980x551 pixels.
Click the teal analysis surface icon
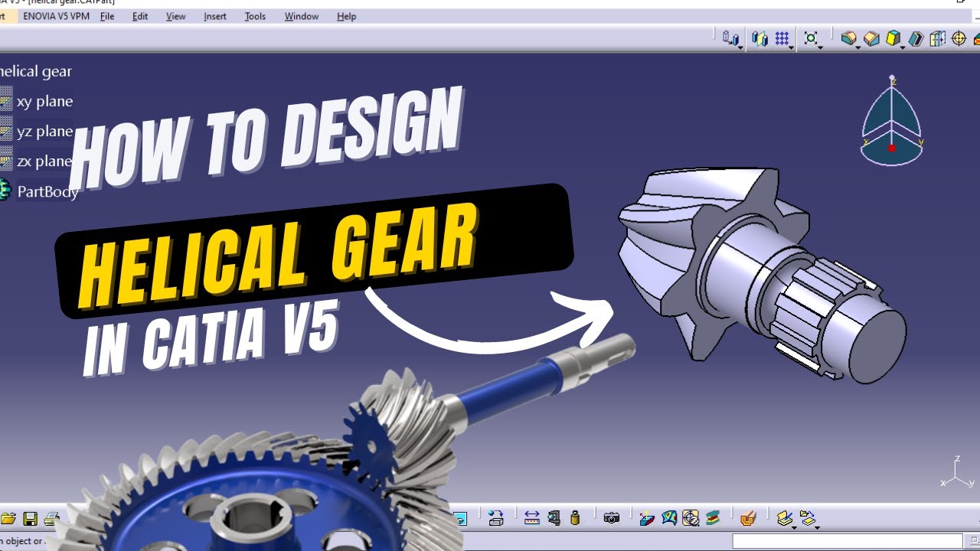669,518
